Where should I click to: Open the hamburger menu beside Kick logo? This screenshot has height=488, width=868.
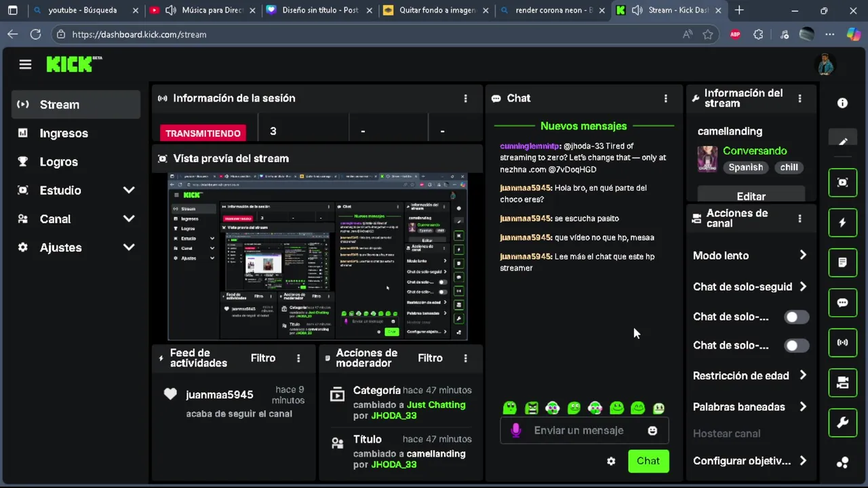pos(25,64)
